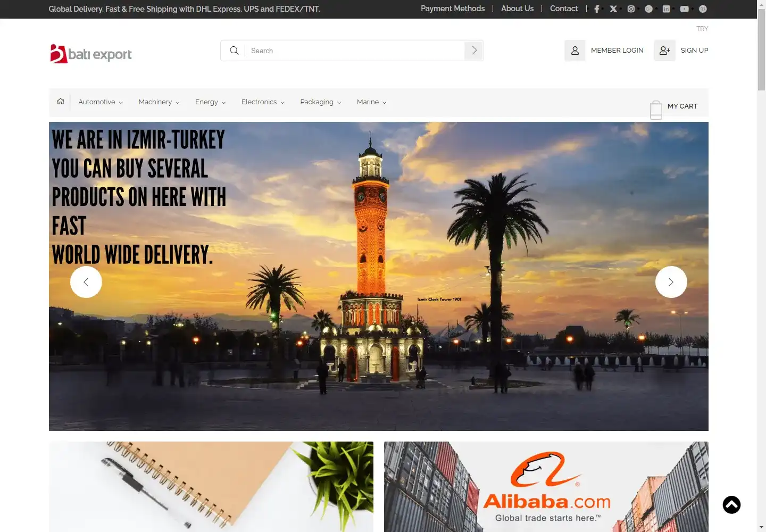Click the magnifier search icon
This screenshot has width=766, height=532.
pyautogui.click(x=234, y=51)
